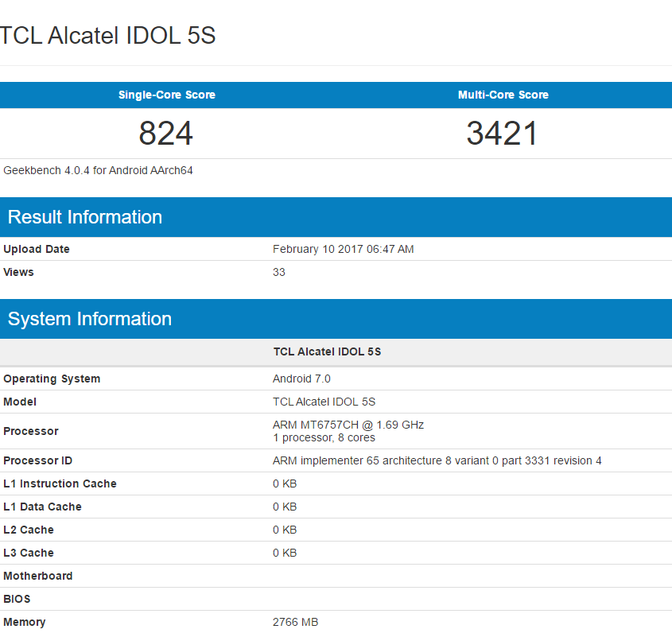Select the Views count 33

click(x=279, y=272)
